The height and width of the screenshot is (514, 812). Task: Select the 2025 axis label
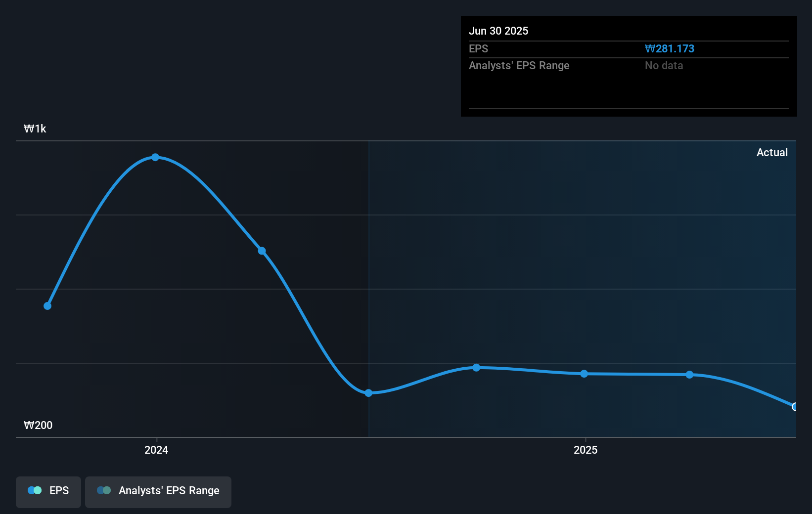tap(586, 450)
